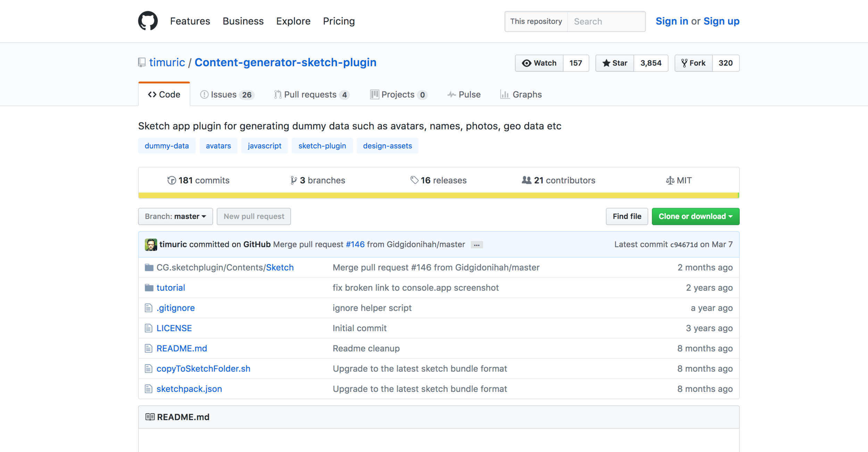Image resolution: width=868 pixels, height=452 pixels.
Task: Click the Pulse tab's waveform icon
Action: click(x=451, y=94)
